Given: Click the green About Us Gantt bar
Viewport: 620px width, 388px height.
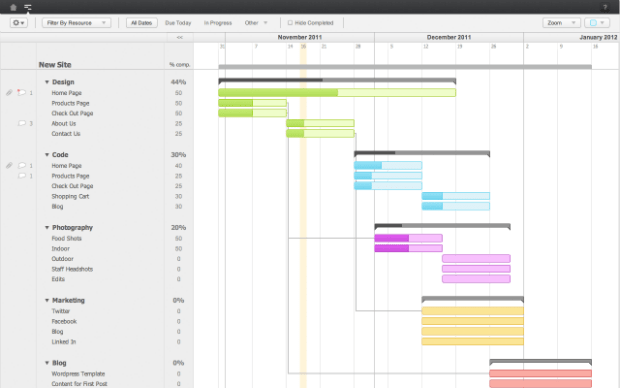Looking at the screenshot, I should [x=320, y=123].
